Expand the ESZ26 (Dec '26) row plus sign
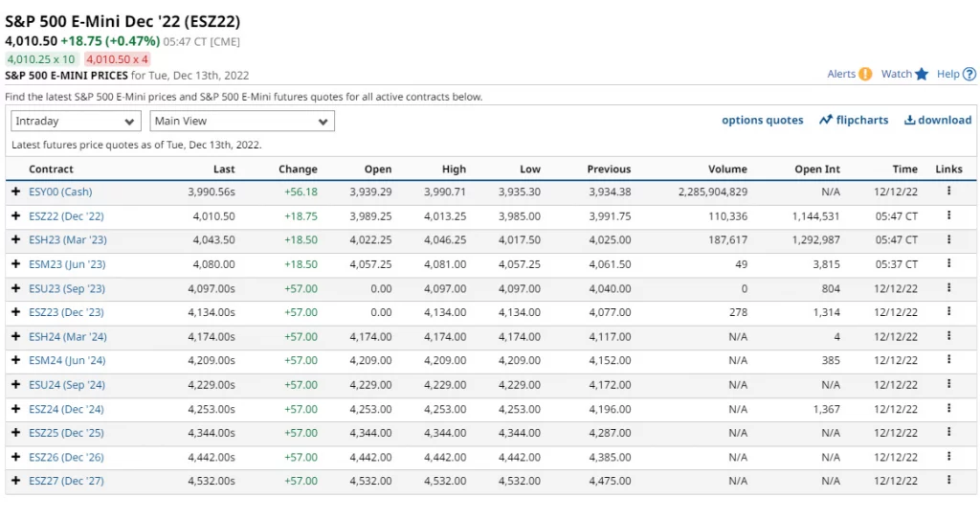 pyautogui.click(x=15, y=457)
